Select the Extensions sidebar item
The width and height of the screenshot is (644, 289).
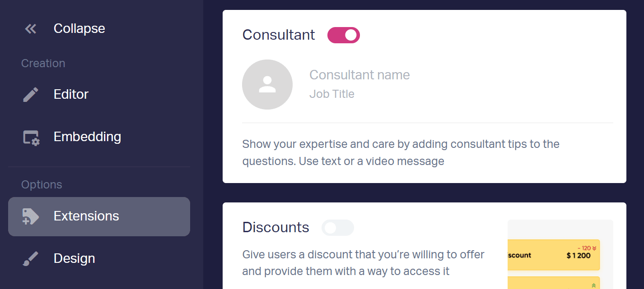point(99,216)
